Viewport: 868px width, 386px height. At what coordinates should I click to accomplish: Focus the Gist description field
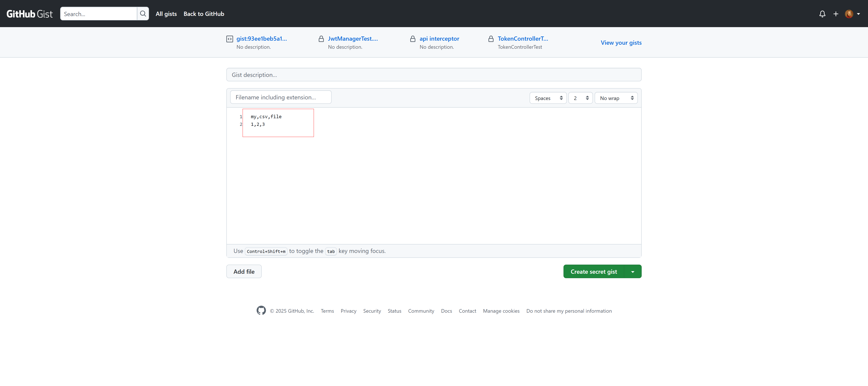click(x=433, y=75)
